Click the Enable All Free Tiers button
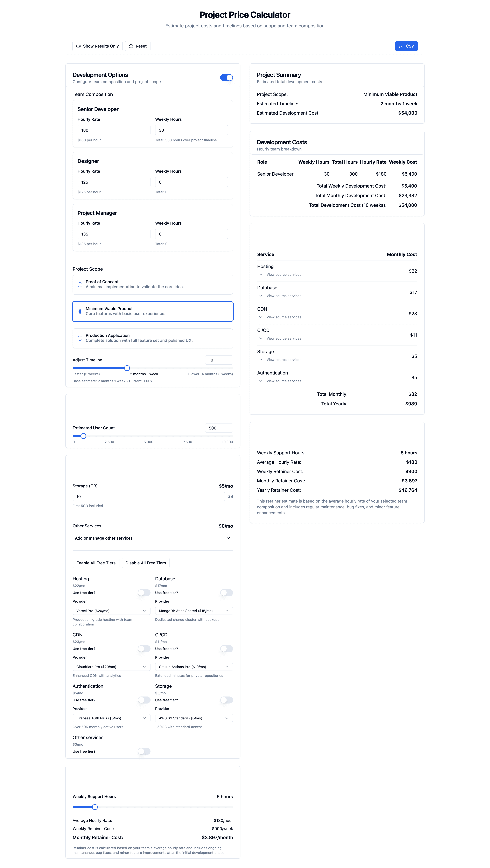The width and height of the screenshot is (490, 868). pos(96,563)
